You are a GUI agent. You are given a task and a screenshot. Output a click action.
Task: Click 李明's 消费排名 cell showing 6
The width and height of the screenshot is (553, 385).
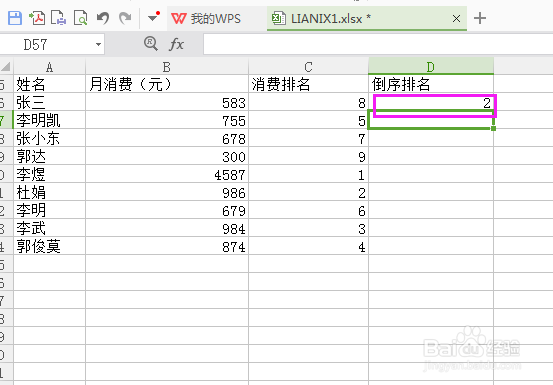pyautogui.click(x=308, y=210)
